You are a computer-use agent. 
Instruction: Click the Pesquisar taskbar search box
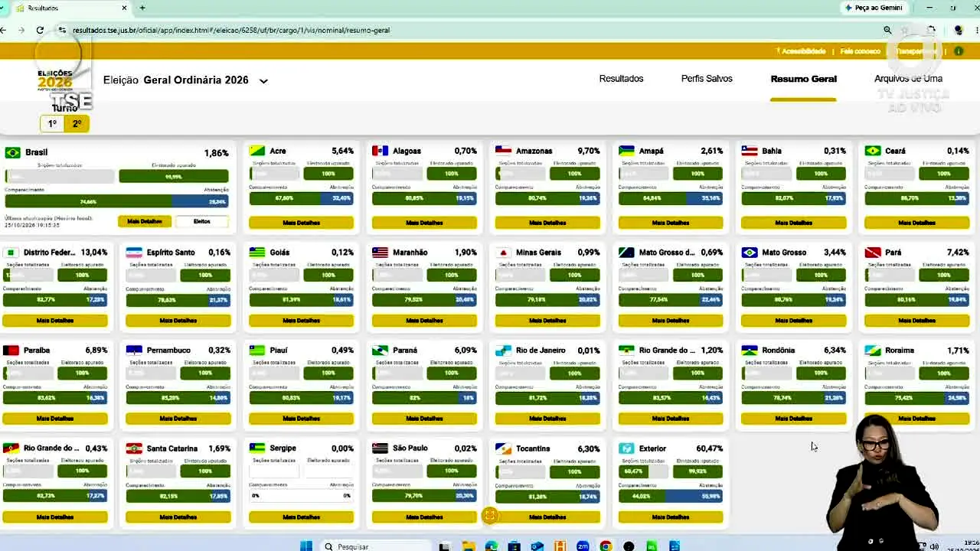[375, 546]
